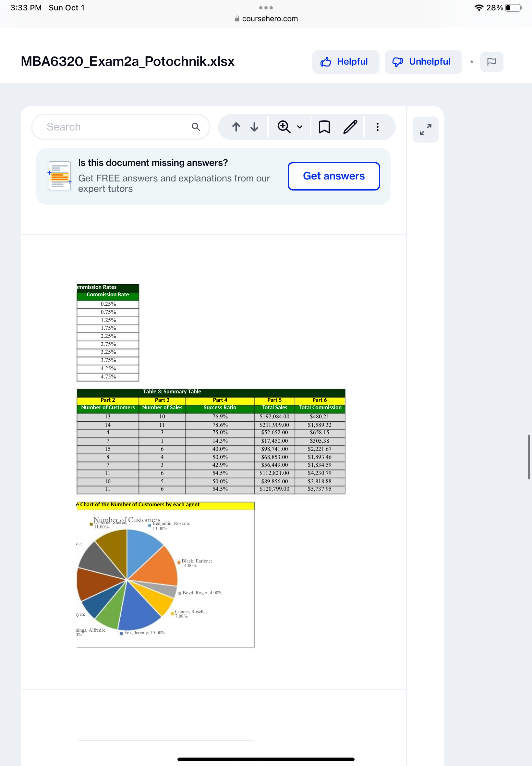Select the pencil annotate tool
The width and height of the screenshot is (532, 766).
coord(350,127)
